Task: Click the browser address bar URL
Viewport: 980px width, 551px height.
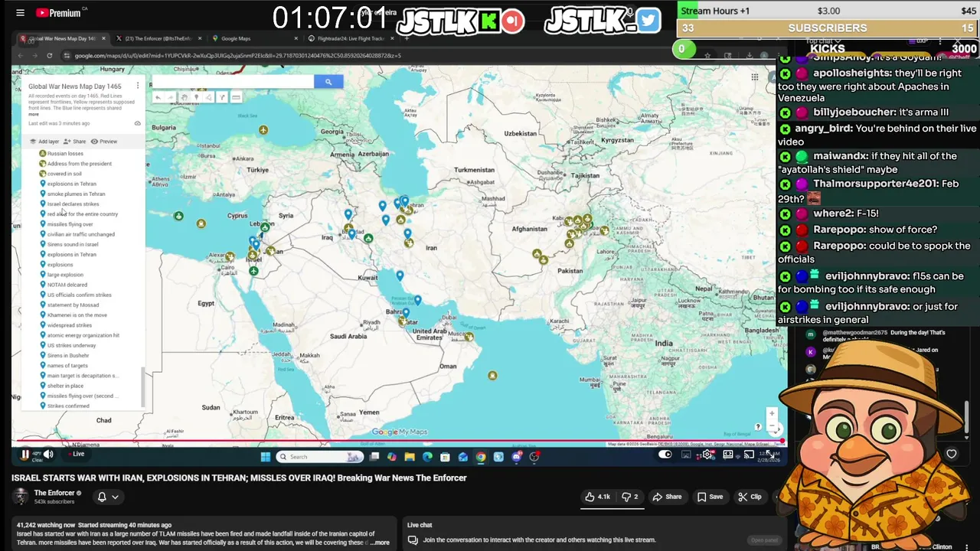Action: point(237,55)
